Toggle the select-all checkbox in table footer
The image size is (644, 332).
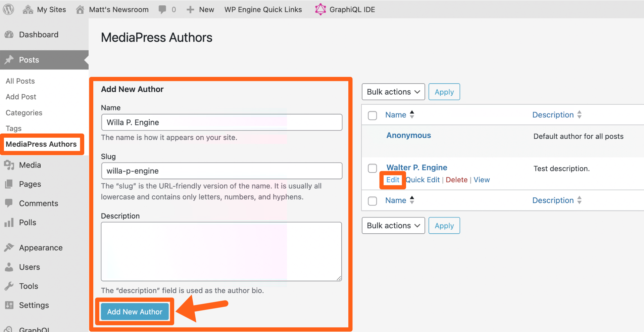coord(372,201)
